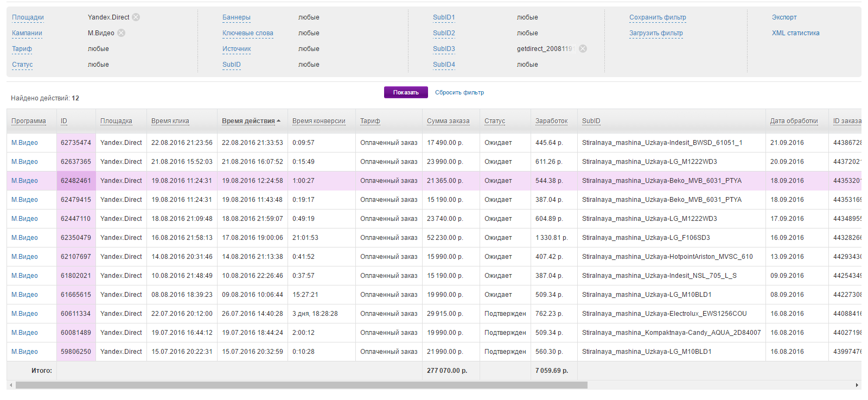
Task: Open the Баннеры filter selector
Action: point(237,17)
